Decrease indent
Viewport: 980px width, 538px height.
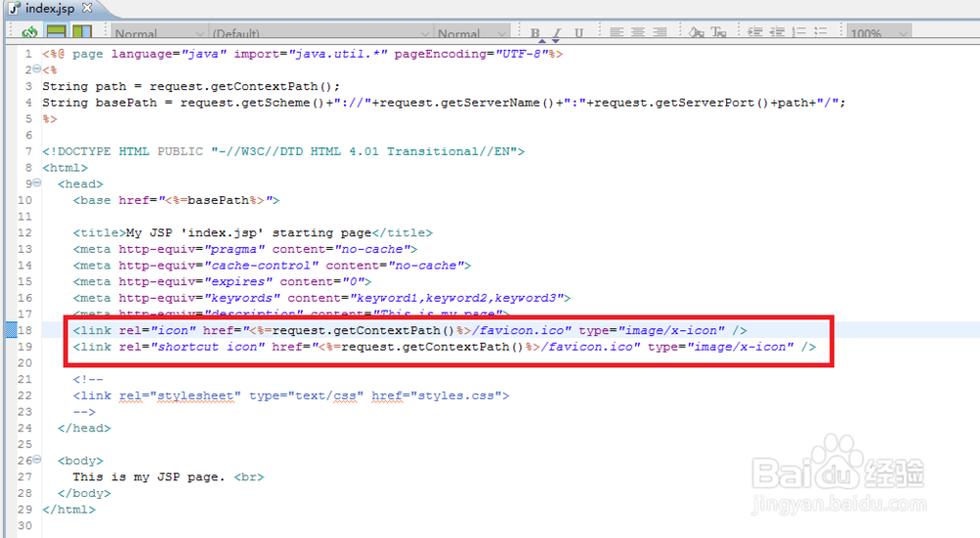(x=777, y=32)
